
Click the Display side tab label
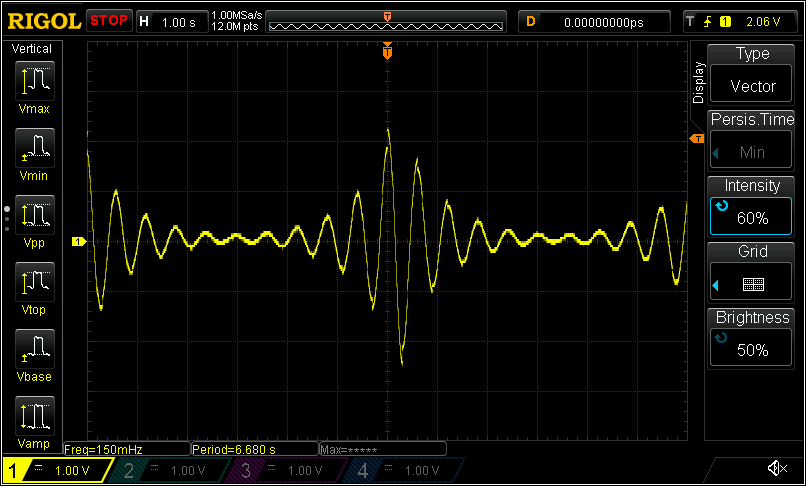(x=698, y=82)
